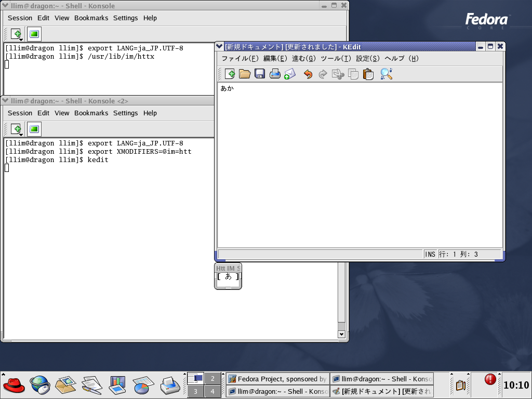532x399 pixels.
Task: Open Bookmarks menu in top Konsole window
Action: point(91,18)
